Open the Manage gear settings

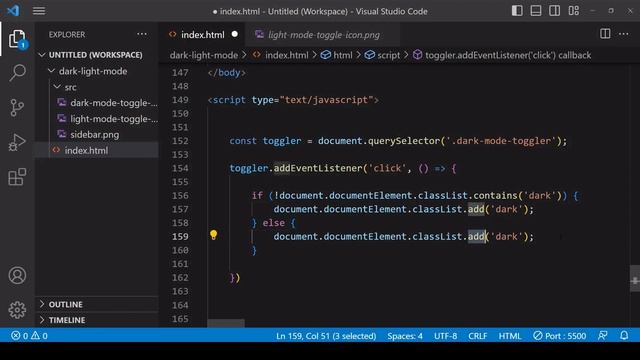(x=17, y=310)
